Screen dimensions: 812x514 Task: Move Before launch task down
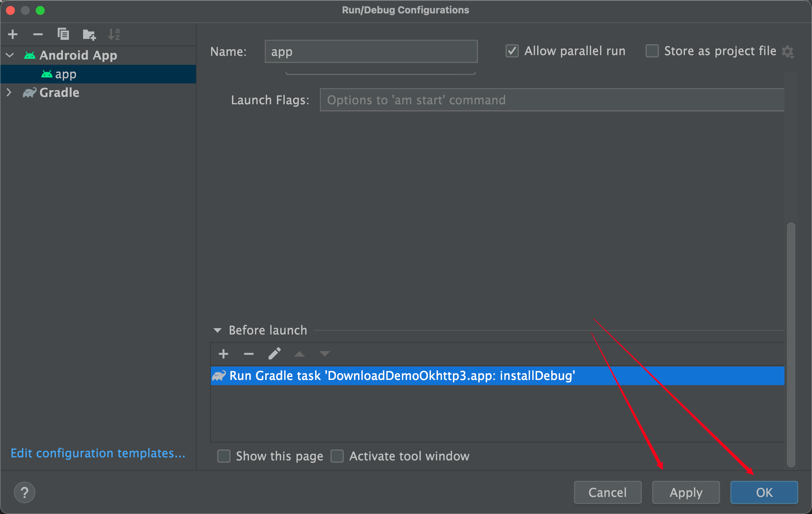point(325,354)
